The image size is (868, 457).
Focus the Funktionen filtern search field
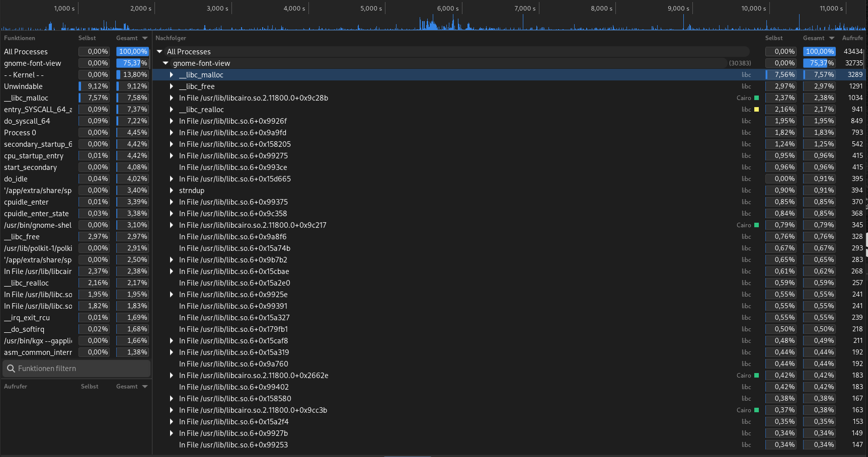(x=76, y=369)
